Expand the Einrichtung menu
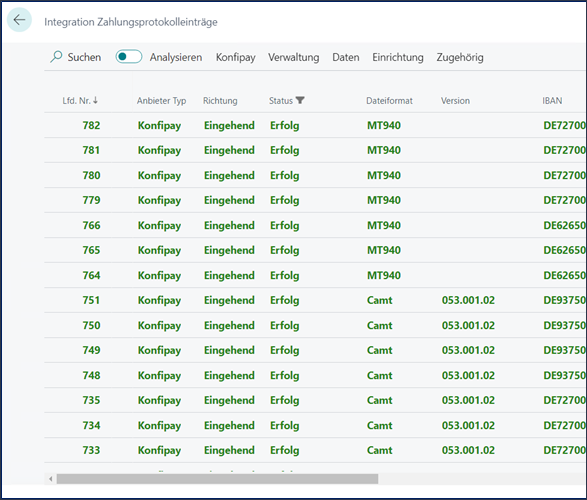This screenshot has height=500, width=587. (398, 57)
